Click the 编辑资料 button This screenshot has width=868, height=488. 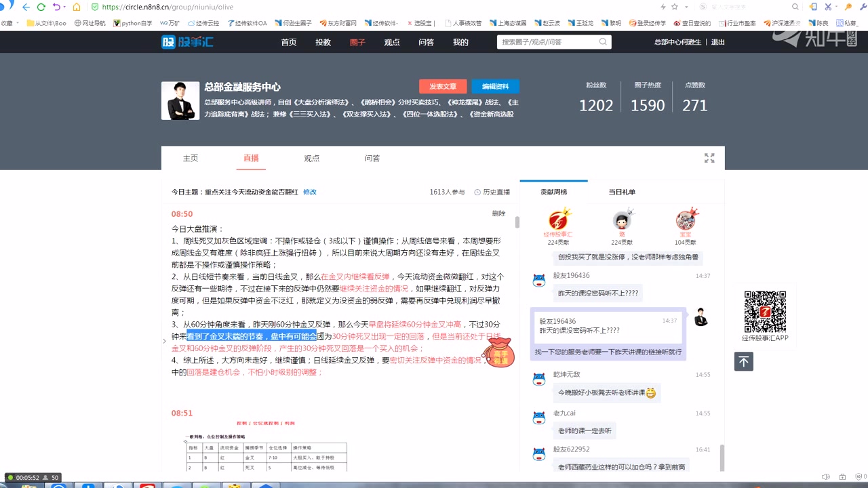[496, 86]
